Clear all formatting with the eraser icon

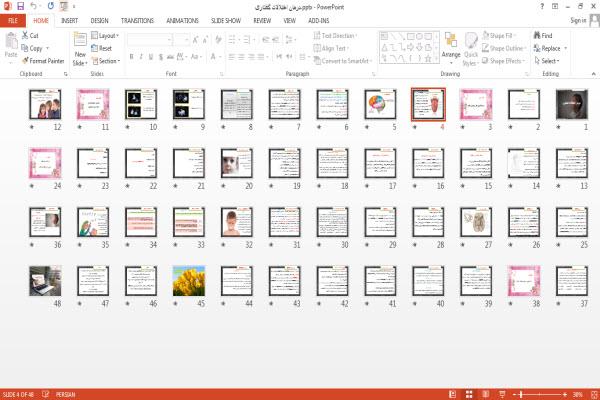[x=218, y=40]
